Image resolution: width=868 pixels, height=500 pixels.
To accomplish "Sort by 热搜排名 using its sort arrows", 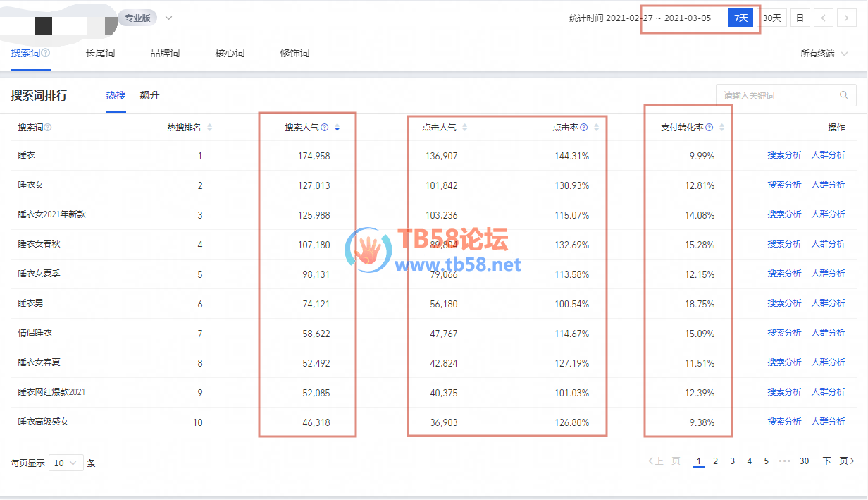I will (x=209, y=128).
